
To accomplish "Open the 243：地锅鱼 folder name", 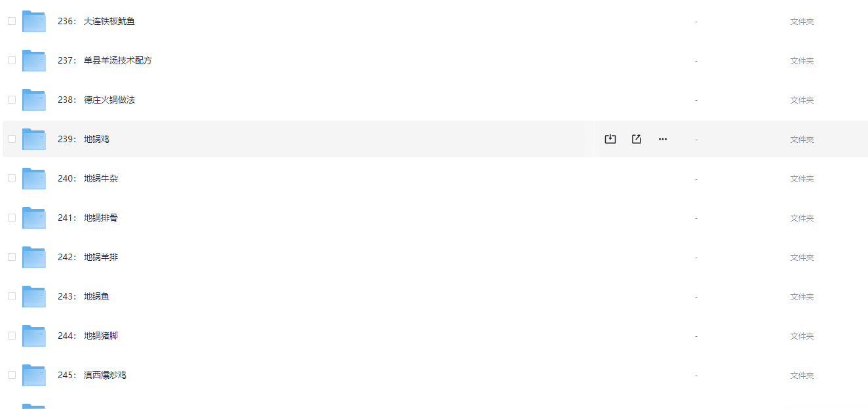I will pyautogui.click(x=83, y=296).
